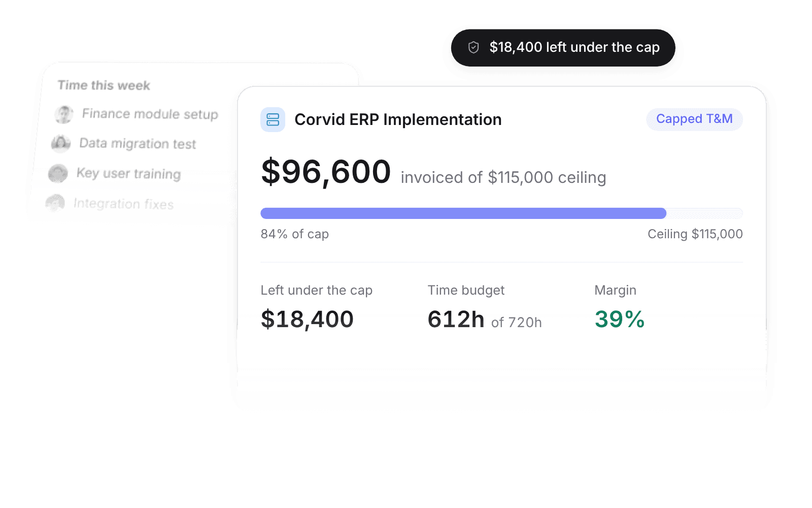Click the server icon beside Corvid ERP Implementation
This screenshot has width=812, height=508.
[x=273, y=120]
